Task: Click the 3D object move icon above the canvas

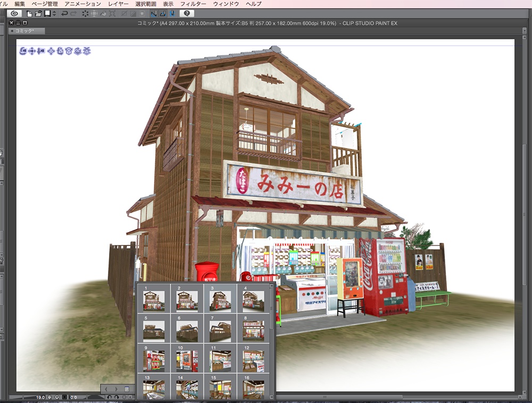Action: pos(51,51)
